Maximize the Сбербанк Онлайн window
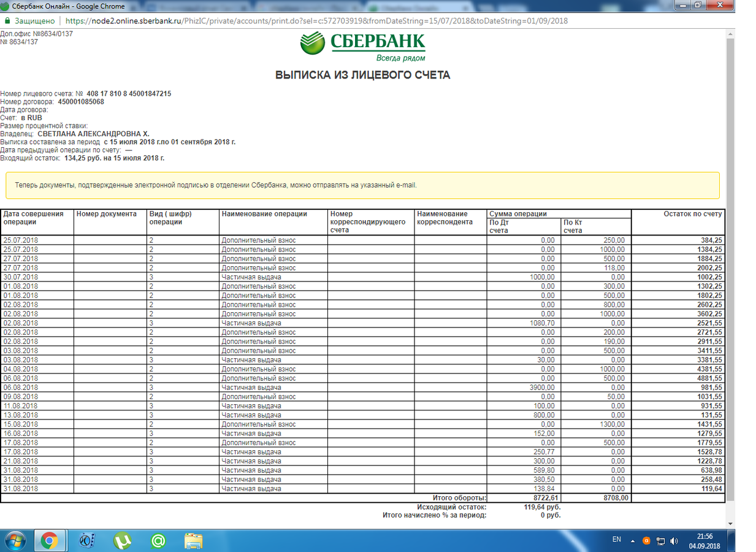This screenshot has height=552, width=756. pyautogui.click(x=699, y=5)
